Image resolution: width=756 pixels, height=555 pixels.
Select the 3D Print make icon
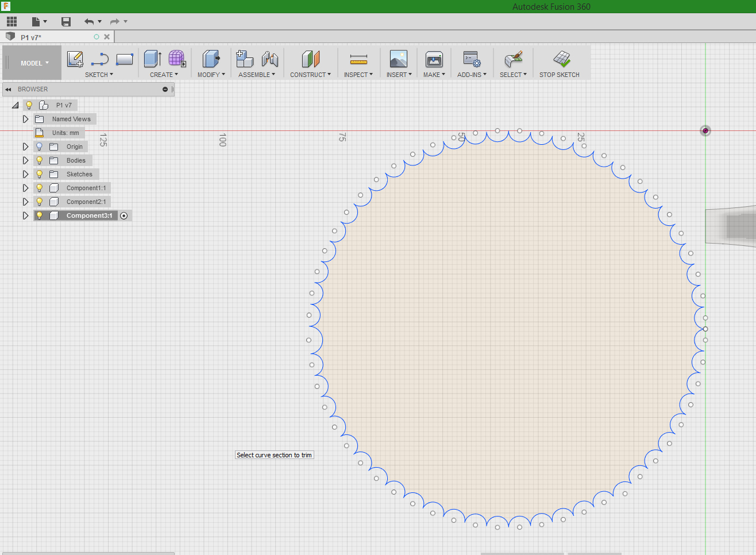(434, 59)
